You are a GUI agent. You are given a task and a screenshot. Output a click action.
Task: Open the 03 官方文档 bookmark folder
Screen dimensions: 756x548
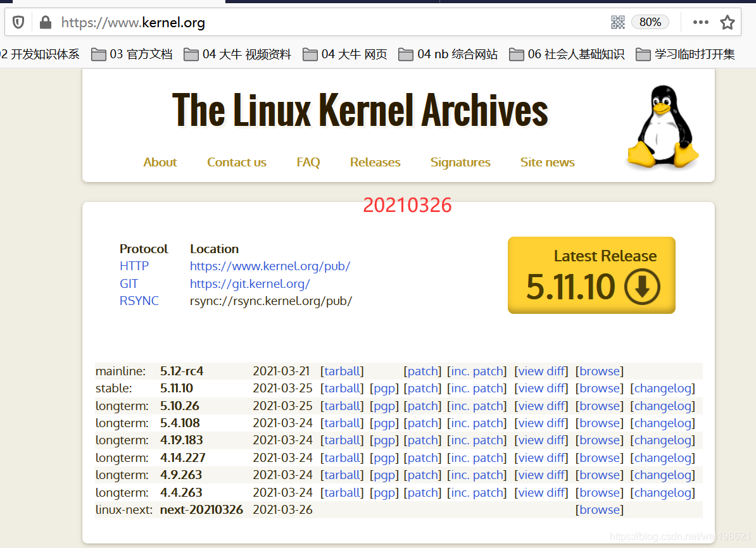132,54
